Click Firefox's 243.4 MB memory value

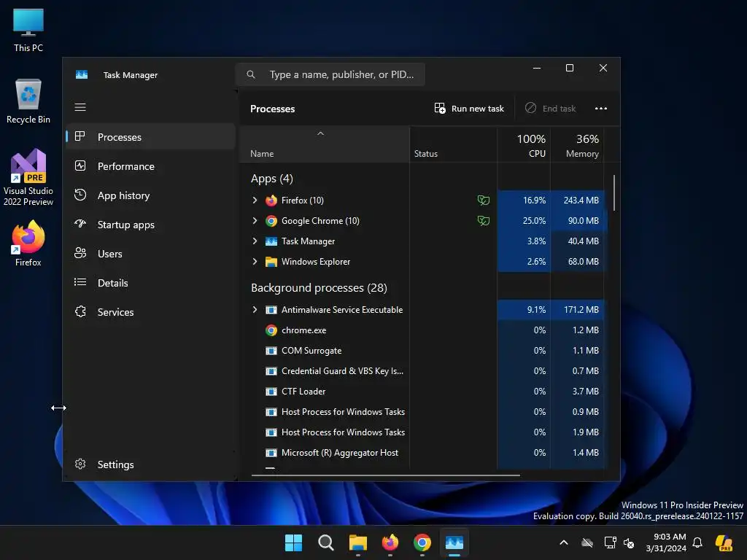tap(581, 200)
